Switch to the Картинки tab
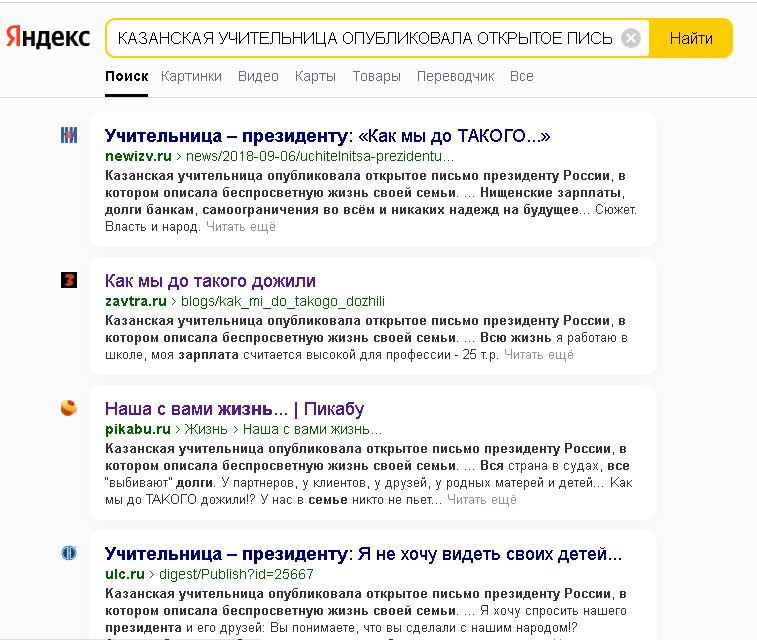Image resolution: width=757 pixels, height=640 pixels. point(191,76)
